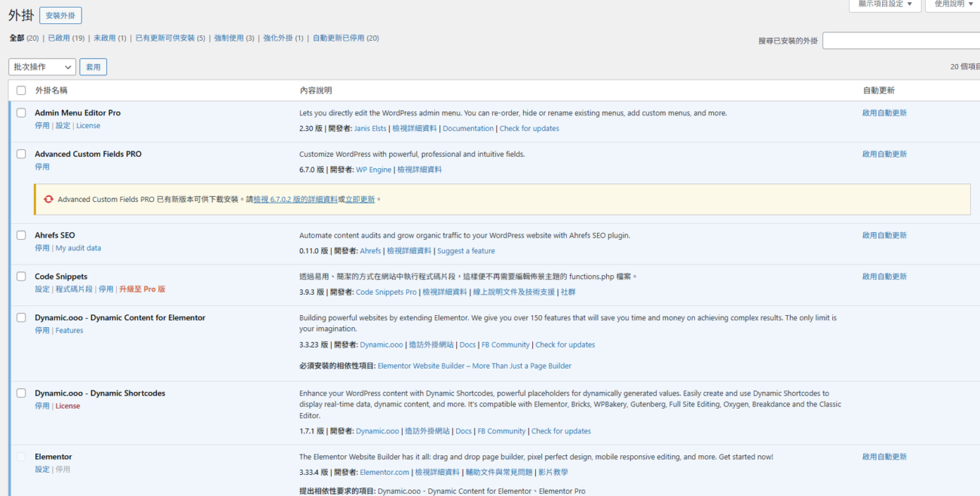This screenshot has height=496, width=980.
Task: Open the Documentation link for Admin Menu Editor Pro
Action: [468, 128]
